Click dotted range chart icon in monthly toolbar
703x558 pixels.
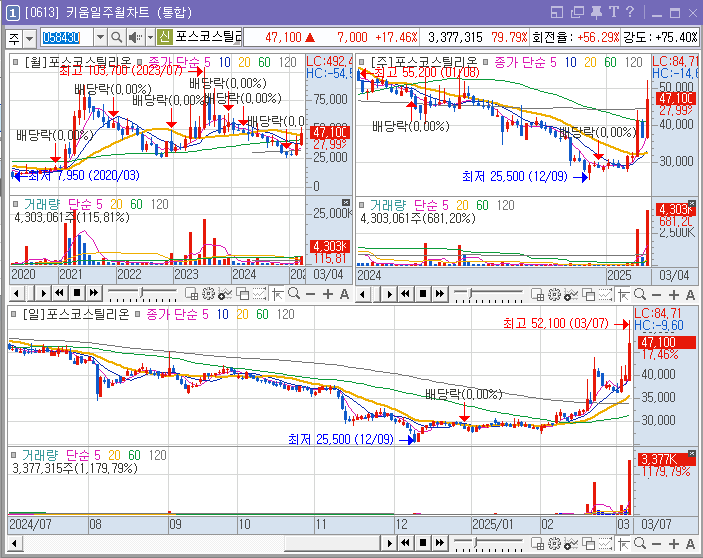260,294
